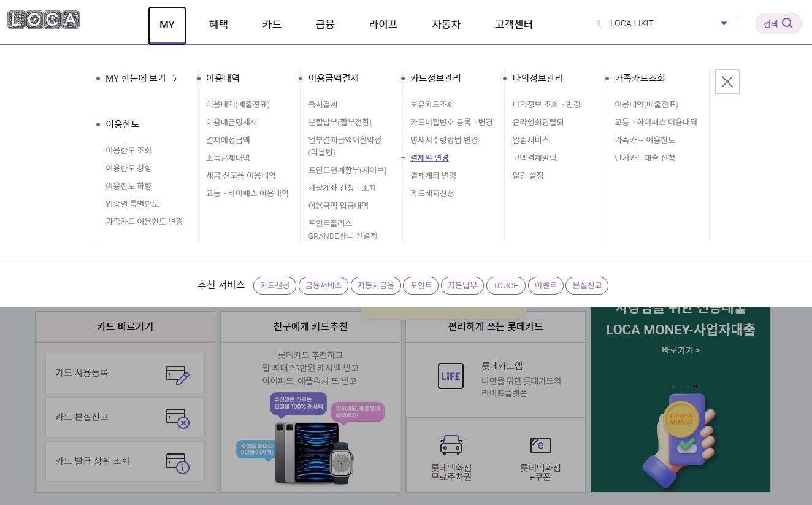Click the card registration pencil icon
Viewport: 812px width, 505px height.
pos(178,374)
